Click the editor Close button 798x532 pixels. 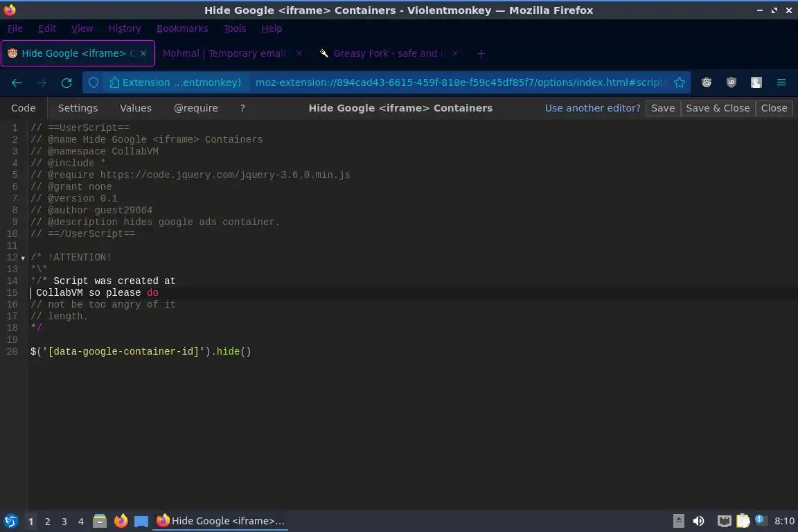click(x=774, y=108)
